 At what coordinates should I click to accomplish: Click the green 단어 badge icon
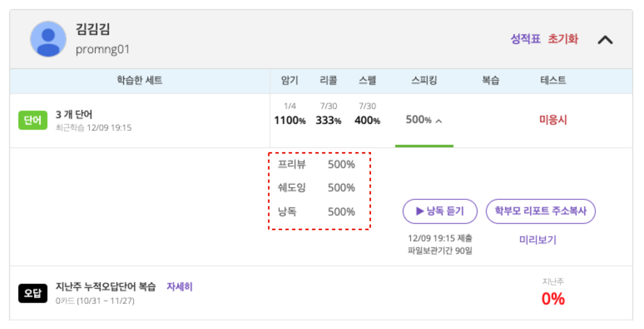[x=32, y=120]
